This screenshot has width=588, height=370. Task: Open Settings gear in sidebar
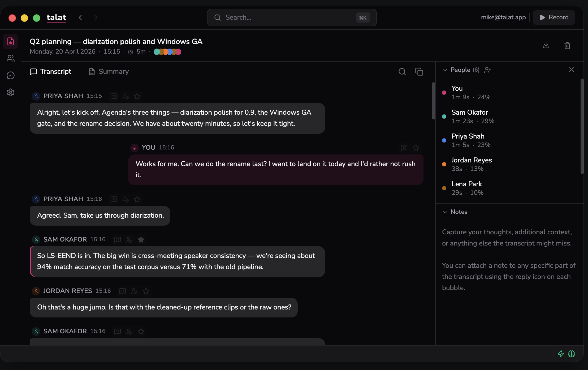click(x=11, y=92)
